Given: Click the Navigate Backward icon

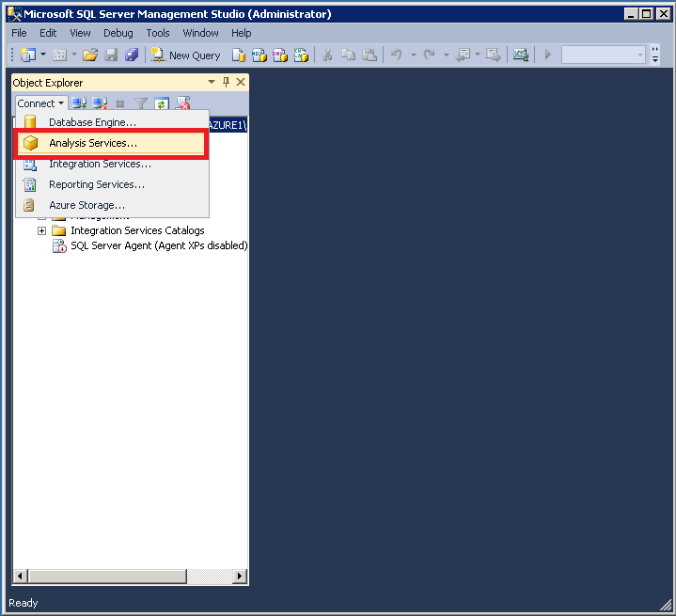Looking at the screenshot, I should click(464, 55).
